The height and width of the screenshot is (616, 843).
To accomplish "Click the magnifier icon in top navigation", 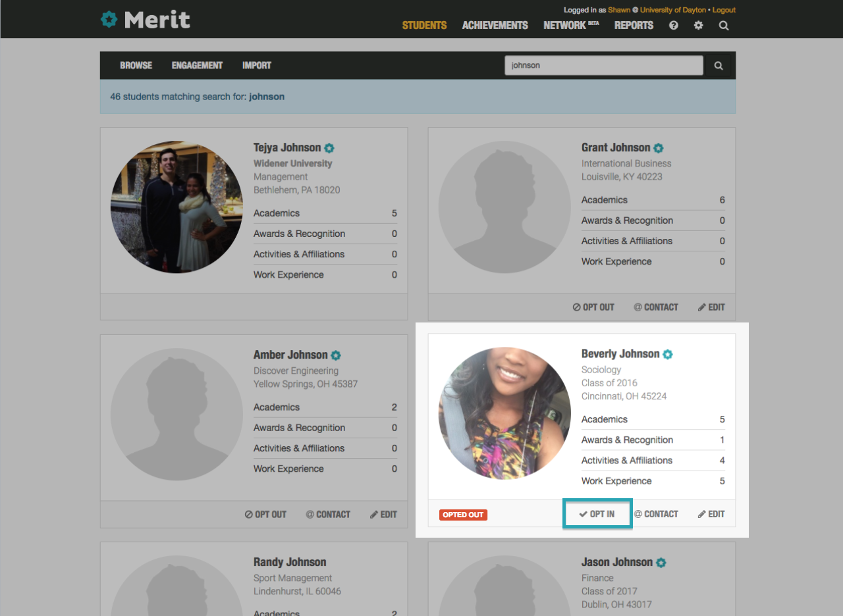I will 724,26.
